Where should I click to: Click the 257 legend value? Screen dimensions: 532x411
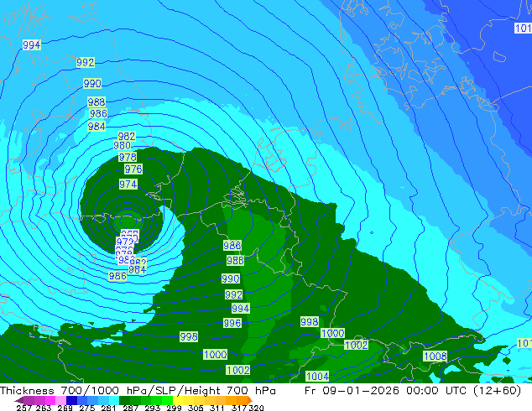tap(24, 408)
